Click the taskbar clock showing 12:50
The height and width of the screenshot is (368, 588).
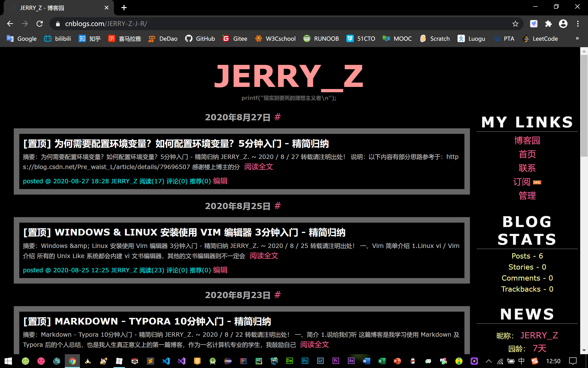point(553,361)
